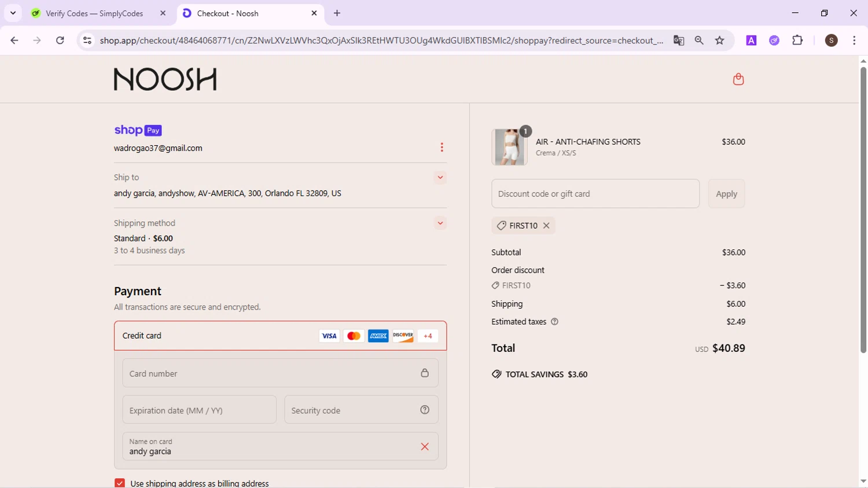This screenshot has height=488, width=868.
Task: Open the purple A extension
Action: [751, 41]
